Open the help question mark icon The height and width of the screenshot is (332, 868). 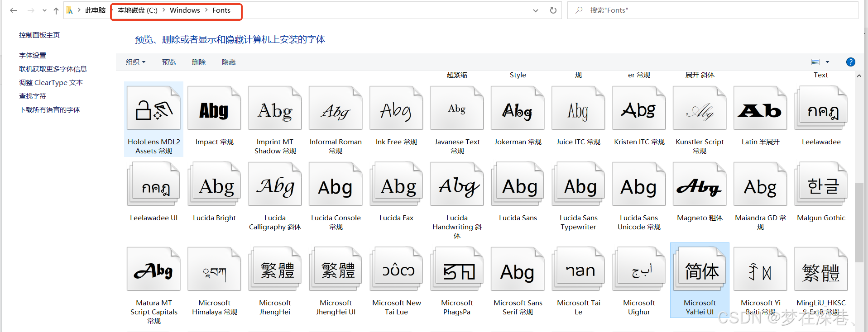[x=850, y=62]
